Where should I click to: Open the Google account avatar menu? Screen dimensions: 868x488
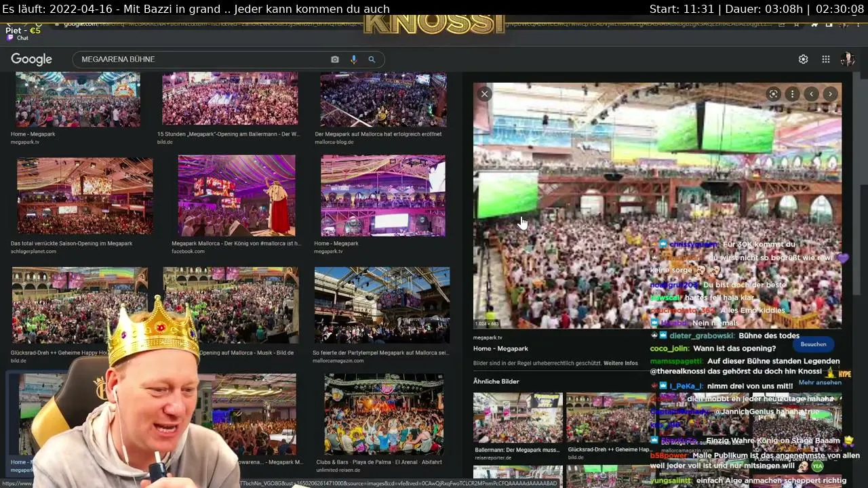coord(847,60)
